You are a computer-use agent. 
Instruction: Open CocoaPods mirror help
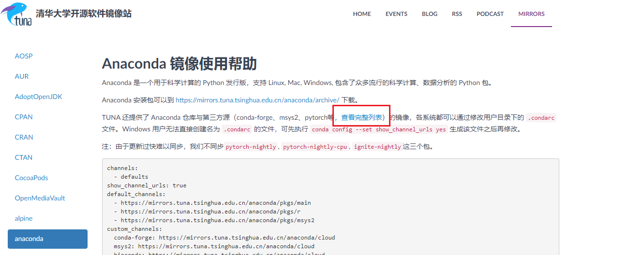coord(31,178)
